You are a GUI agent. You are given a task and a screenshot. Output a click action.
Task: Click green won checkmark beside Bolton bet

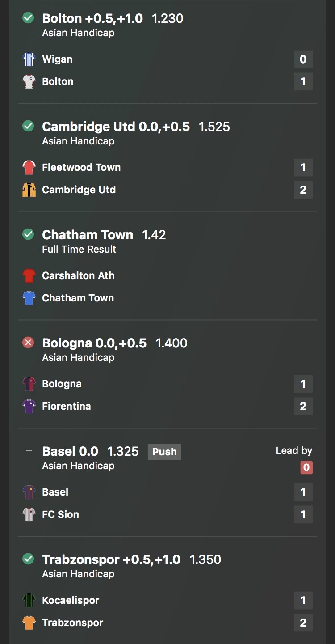(28, 18)
